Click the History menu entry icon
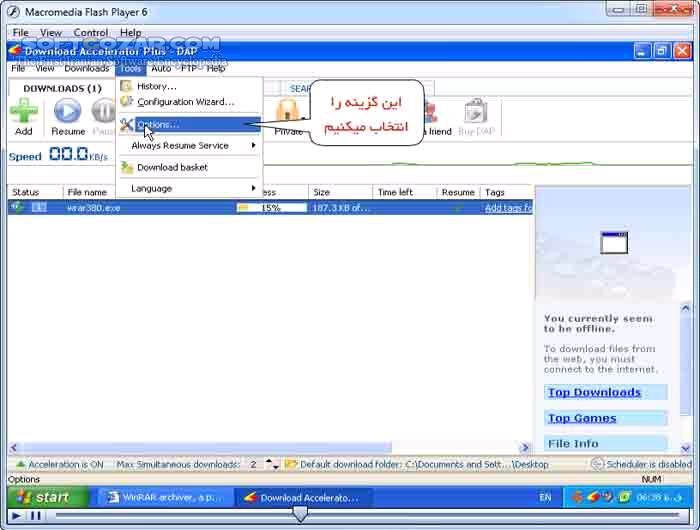700x530 pixels. point(126,86)
